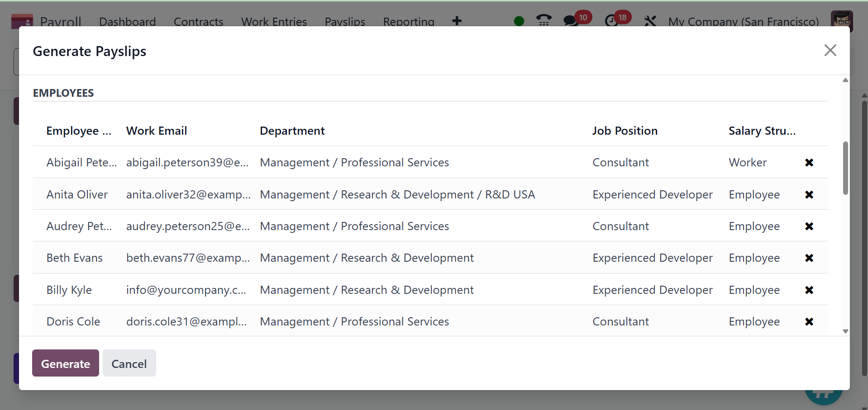
Task: Remove Anita Oliver from employees list
Action: click(809, 195)
